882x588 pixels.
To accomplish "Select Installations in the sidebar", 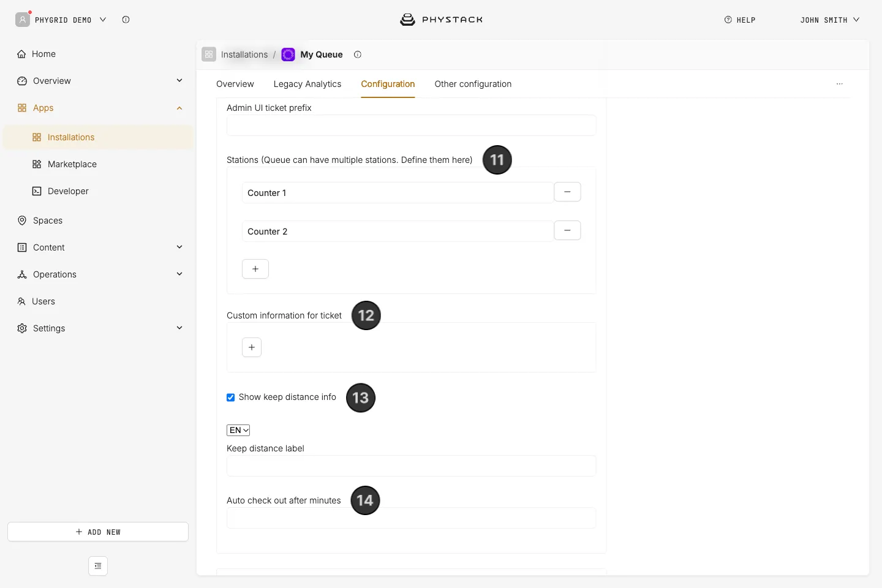I will click(98, 137).
